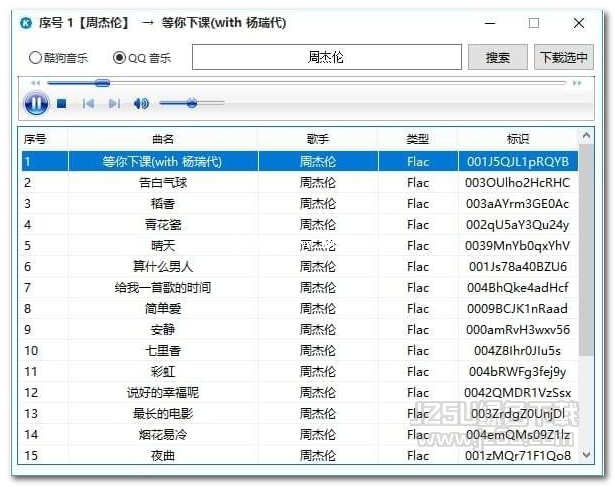
Task: Skip to the next track
Action: click(114, 104)
